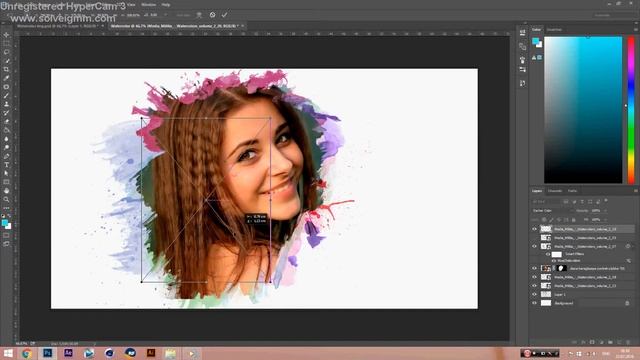Select the Hand tool
The width and height of the screenshot is (640, 360).
pos(7,191)
